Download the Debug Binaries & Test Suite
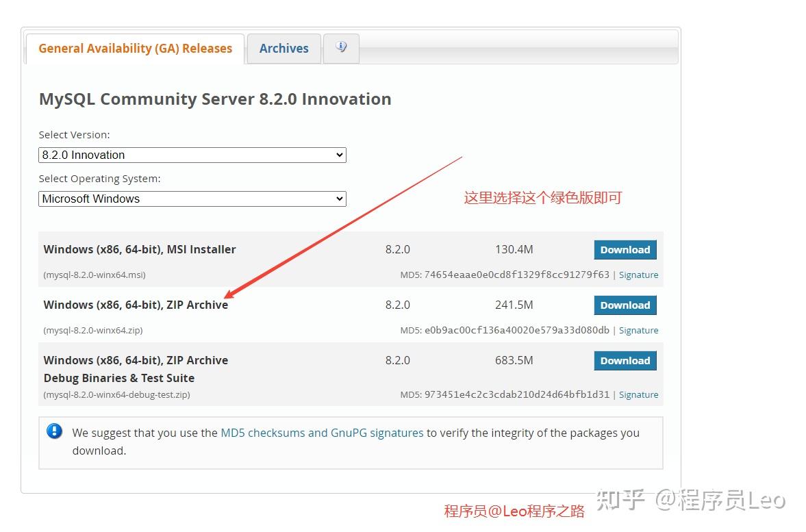806x532 pixels. pyautogui.click(x=625, y=360)
